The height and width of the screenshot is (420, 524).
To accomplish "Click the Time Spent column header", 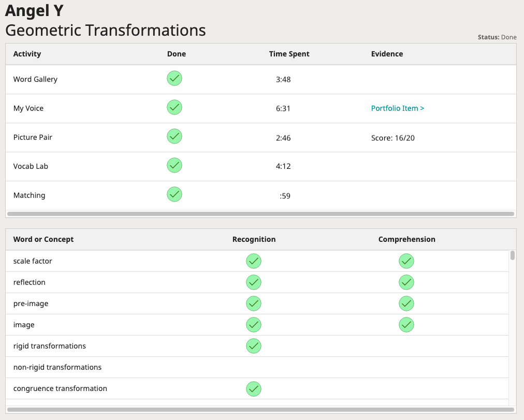I will pos(289,54).
